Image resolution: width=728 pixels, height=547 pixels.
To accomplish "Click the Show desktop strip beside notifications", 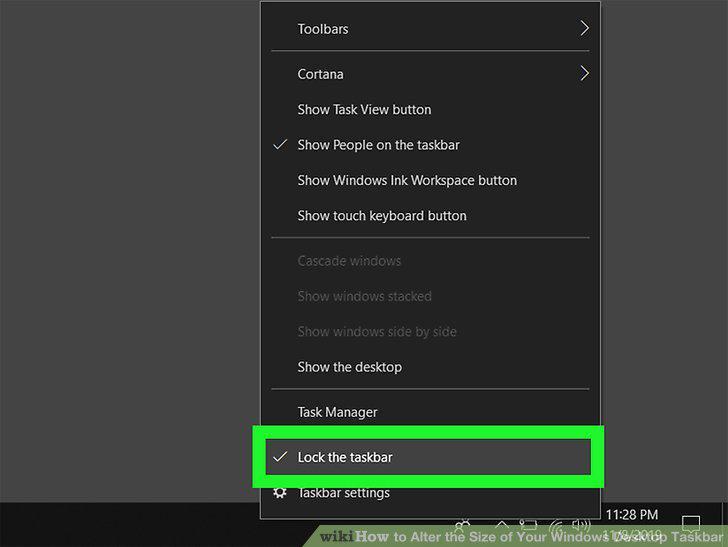I will [725, 524].
